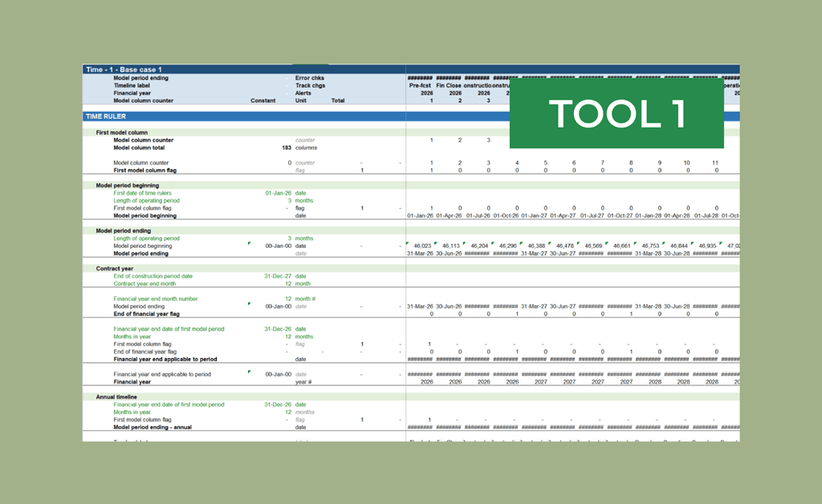Select the 'Model column total' row label
Screen dimensions: 822x504
pos(139,148)
